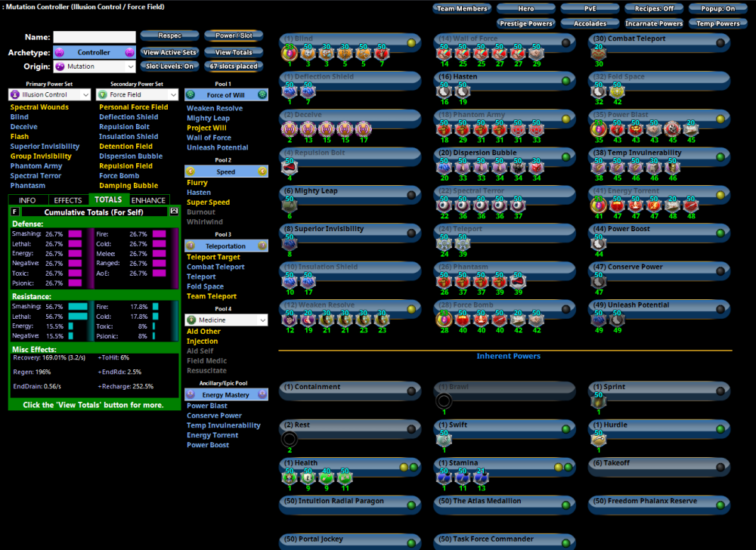This screenshot has height=550, width=756.
Task: Click the Sprint power enhancement slot icon
Action: coord(598,402)
